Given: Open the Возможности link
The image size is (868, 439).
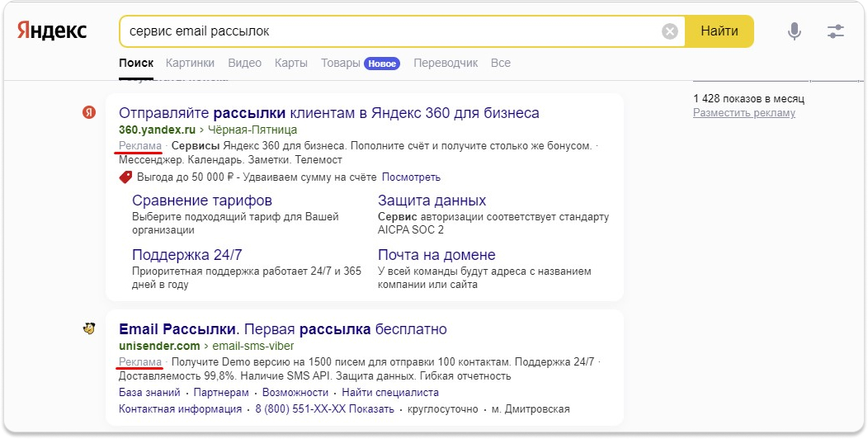Looking at the screenshot, I should click(x=295, y=393).
